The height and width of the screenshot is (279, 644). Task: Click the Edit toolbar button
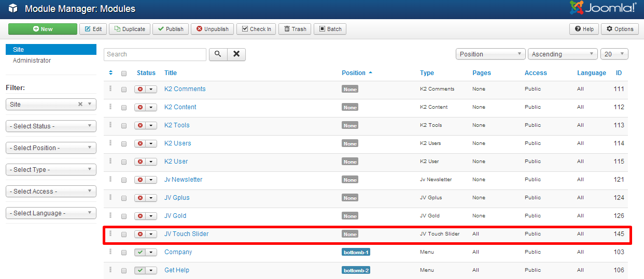(93, 29)
